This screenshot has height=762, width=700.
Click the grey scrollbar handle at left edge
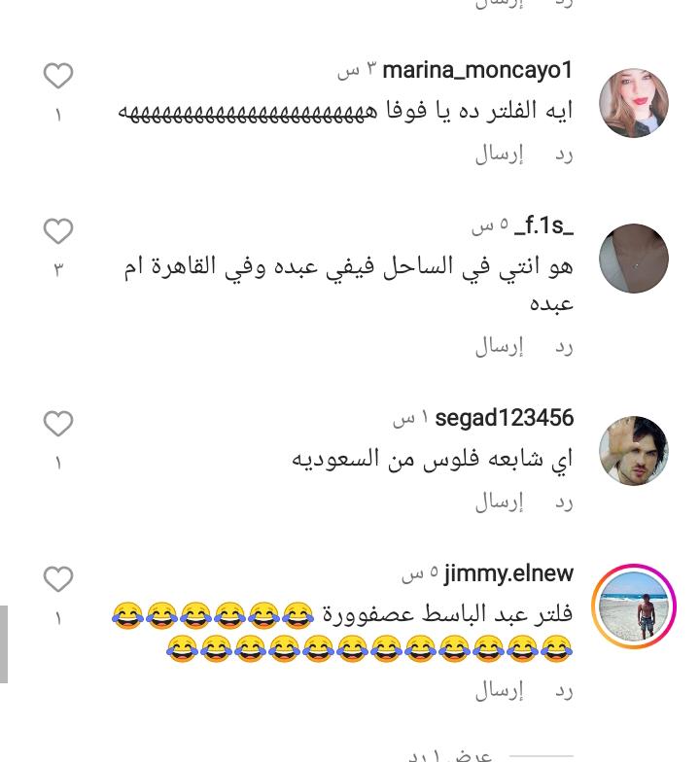(4, 643)
